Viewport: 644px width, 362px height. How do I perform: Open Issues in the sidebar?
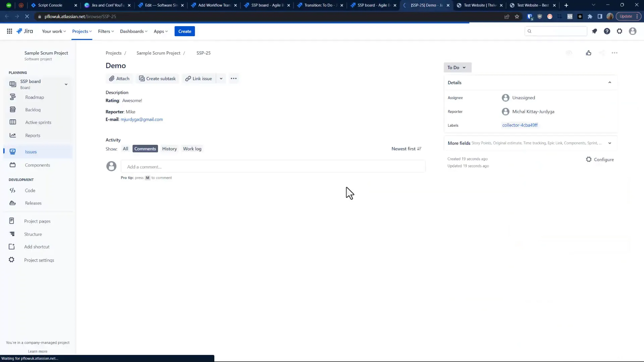(38, 152)
